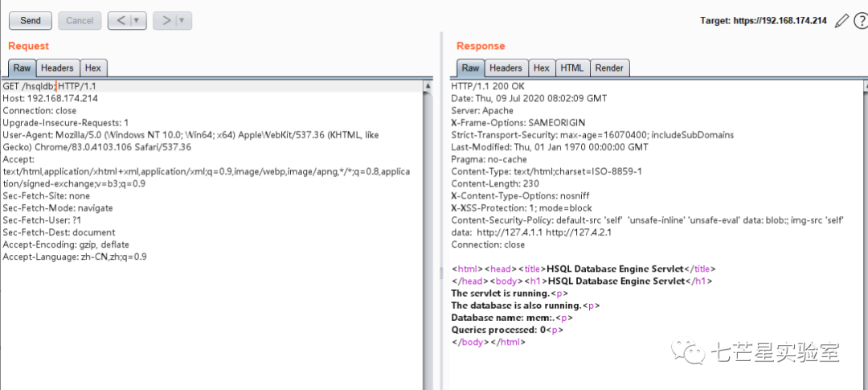
Task: Click the Cancel button
Action: (80, 20)
